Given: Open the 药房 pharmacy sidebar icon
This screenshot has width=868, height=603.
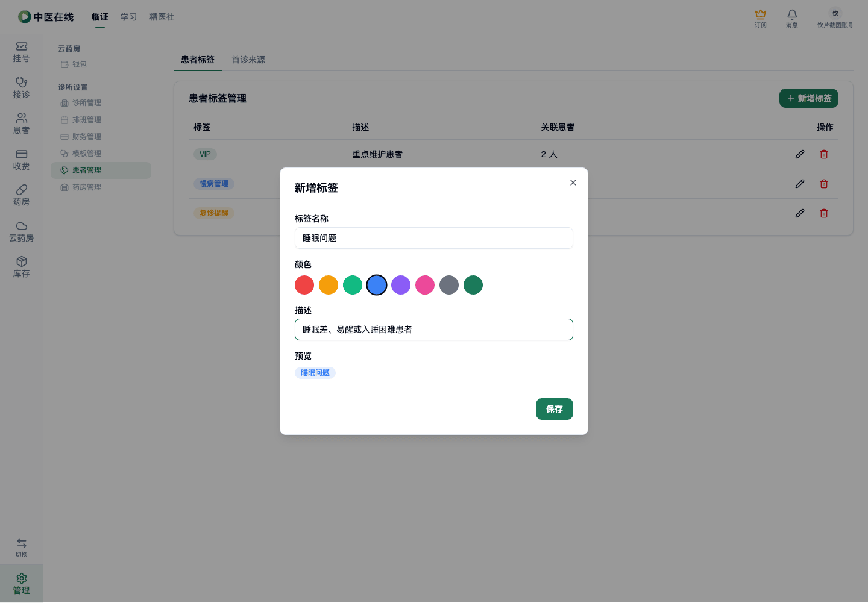Looking at the screenshot, I should pyautogui.click(x=21, y=196).
